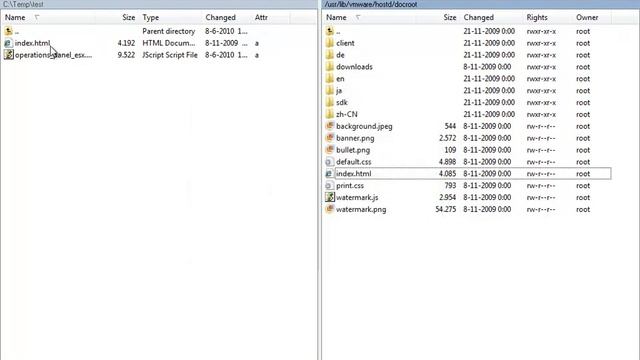The width and height of the screenshot is (640, 360).
Task: Click JScript Script File type cell
Action: (x=170, y=55)
